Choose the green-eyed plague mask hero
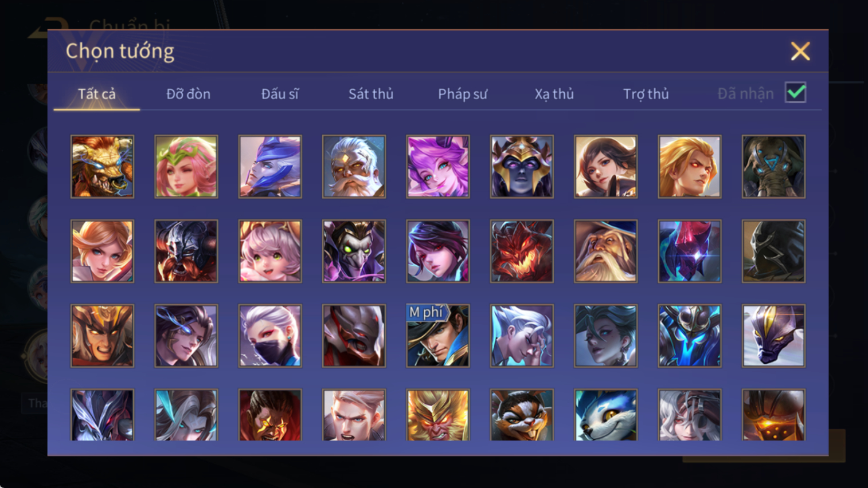The width and height of the screenshot is (868, 488). click(x=354, y=251)
